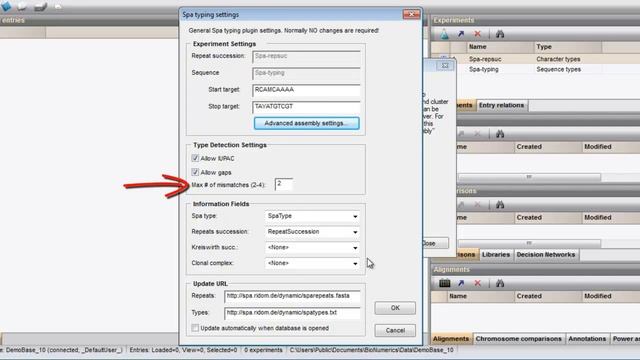Delete experiment using red X in Experiments panel

(477, 34)
